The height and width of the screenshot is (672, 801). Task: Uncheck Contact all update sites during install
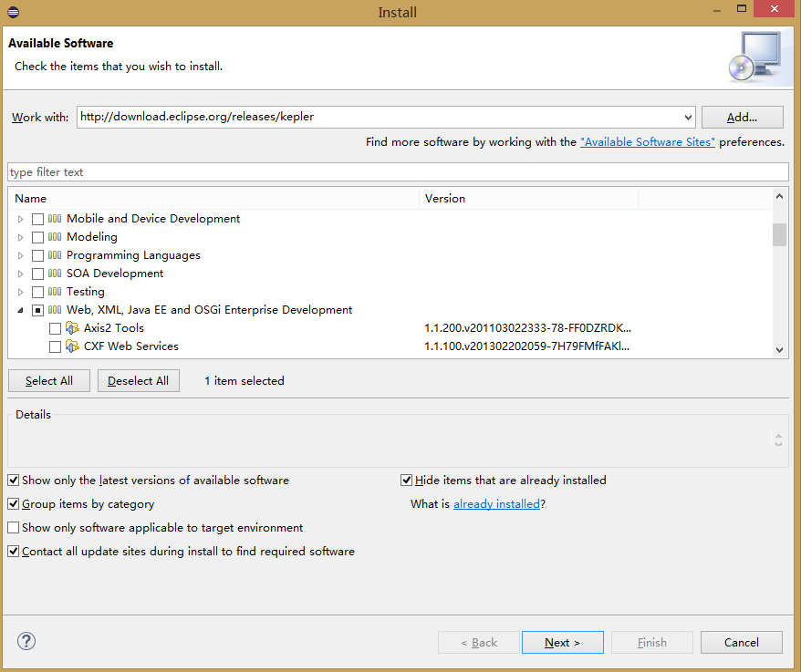pos(14,552)
